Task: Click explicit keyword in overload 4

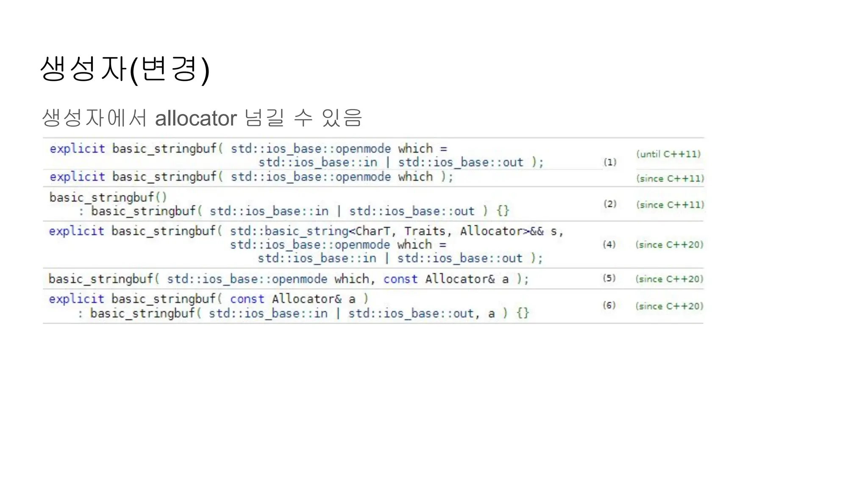Action: (x=76, y=231)
